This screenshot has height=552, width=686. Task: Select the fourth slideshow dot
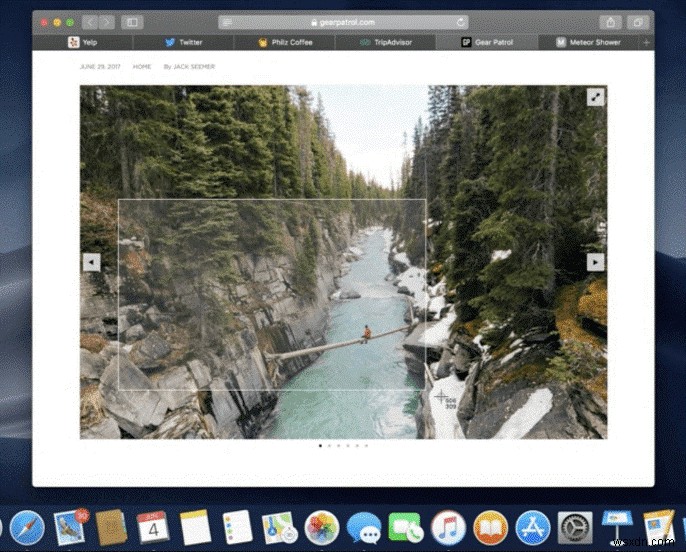(x=348, y=446)
